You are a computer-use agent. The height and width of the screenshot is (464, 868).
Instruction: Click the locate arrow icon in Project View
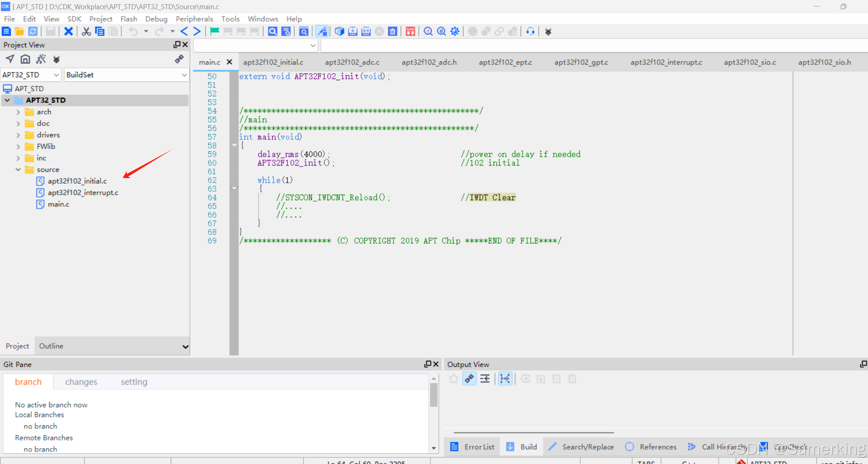tap(10, 59)
